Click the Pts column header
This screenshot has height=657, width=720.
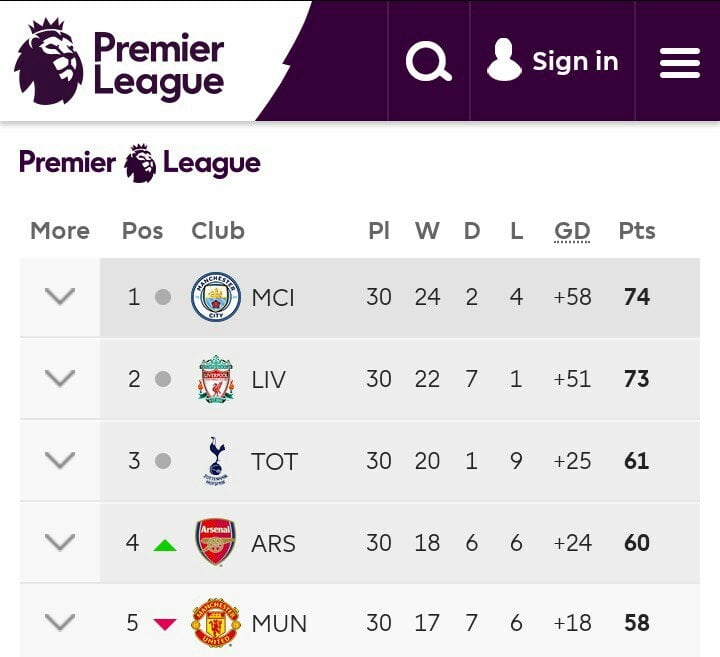pos(636,231)
